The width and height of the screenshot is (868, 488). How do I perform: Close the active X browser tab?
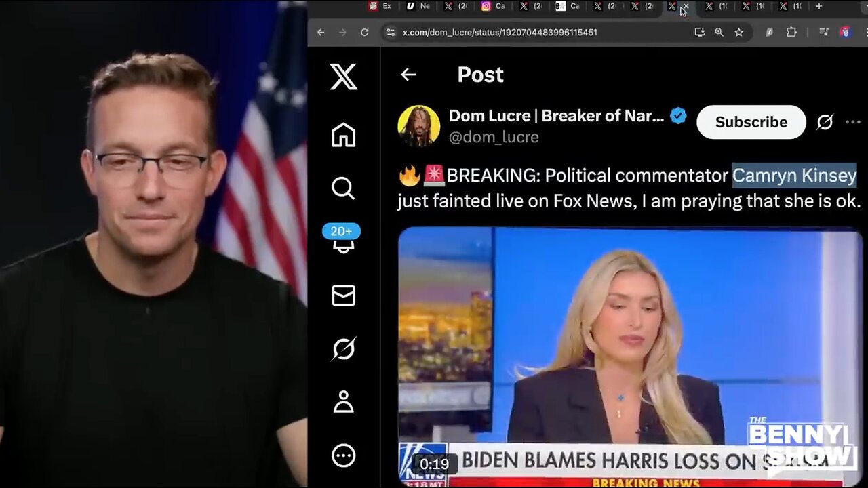click(686, 6)
